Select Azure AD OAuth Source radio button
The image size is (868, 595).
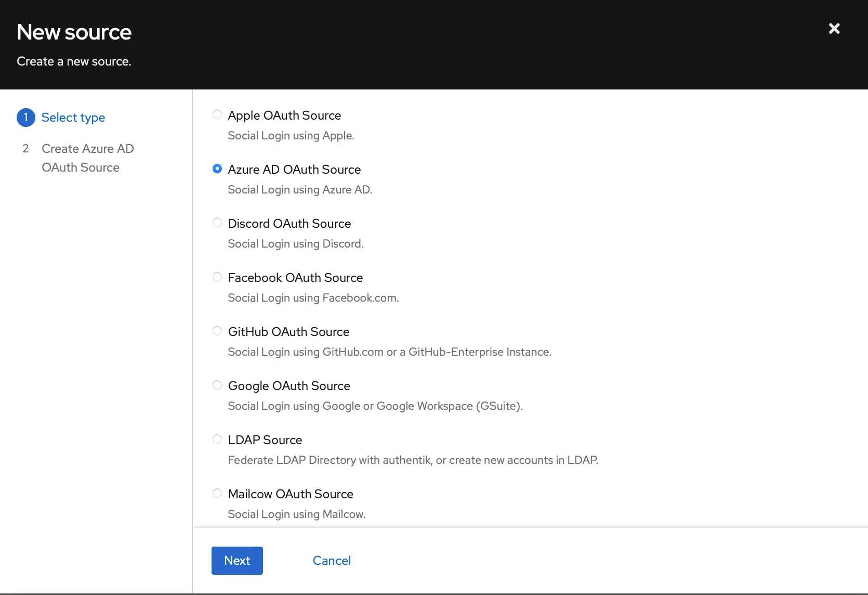tap(217, 169)
